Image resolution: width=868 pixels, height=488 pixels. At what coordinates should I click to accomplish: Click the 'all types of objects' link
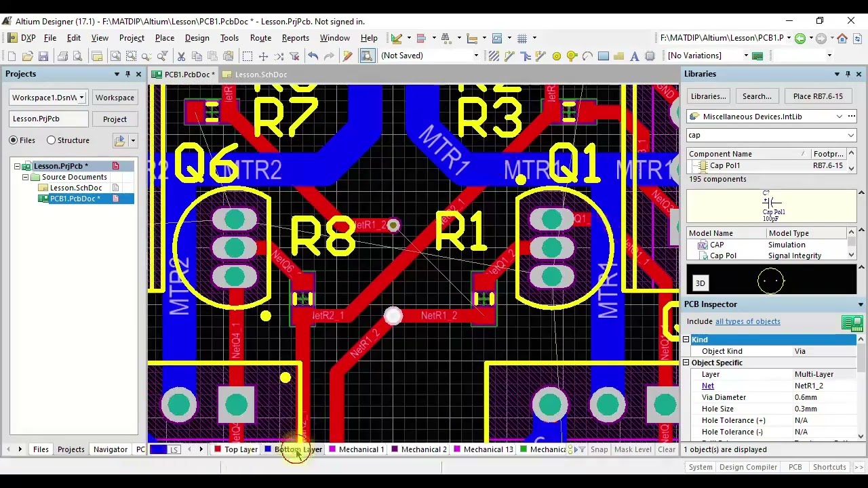tap(747, 321)
